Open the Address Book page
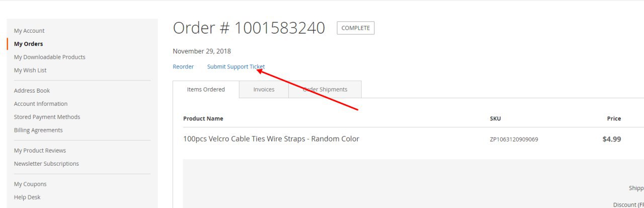Image resolution: width=644 pixels, height=208 pixels. [32, 91]
